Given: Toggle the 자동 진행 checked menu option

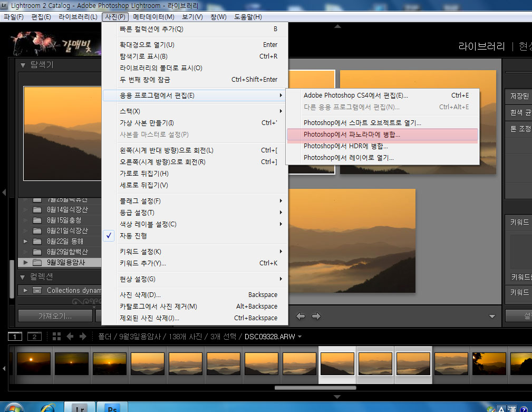Looking at the screenshot, I should tap(133, 236).
